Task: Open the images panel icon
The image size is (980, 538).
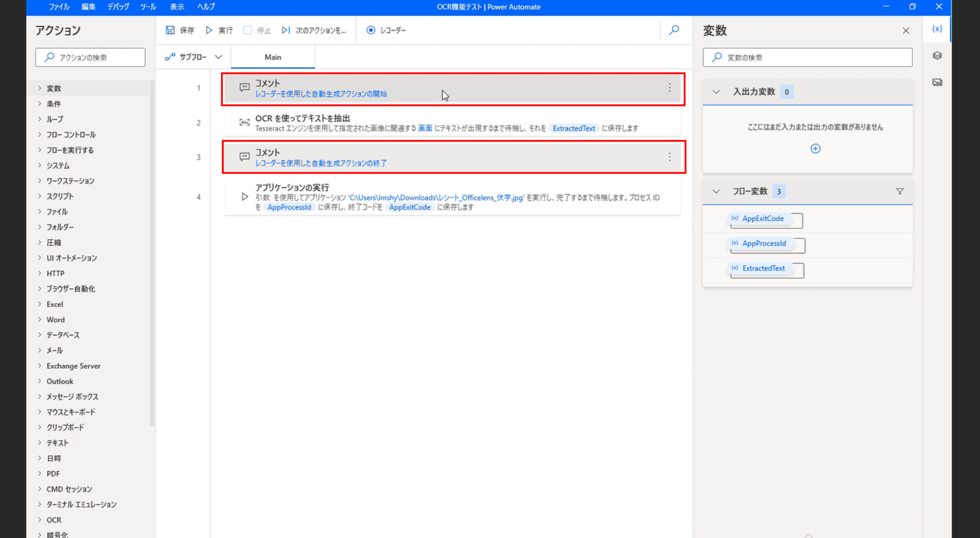Action: coord(936,82)
